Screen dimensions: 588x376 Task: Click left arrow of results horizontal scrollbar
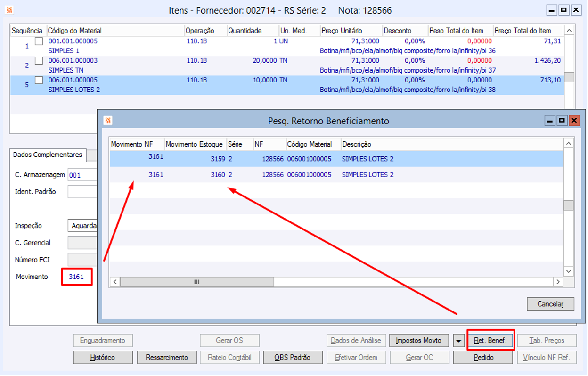click(x=115, y=282)
